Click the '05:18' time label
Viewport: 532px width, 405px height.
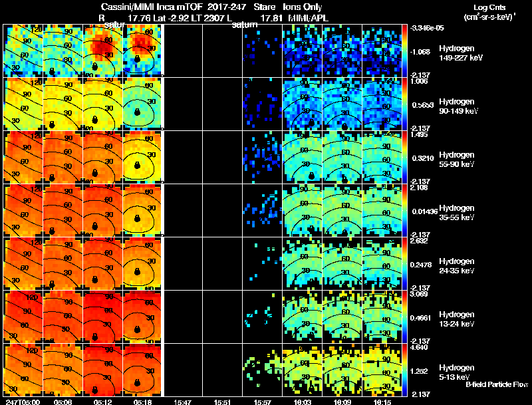[x=142, y=402]
